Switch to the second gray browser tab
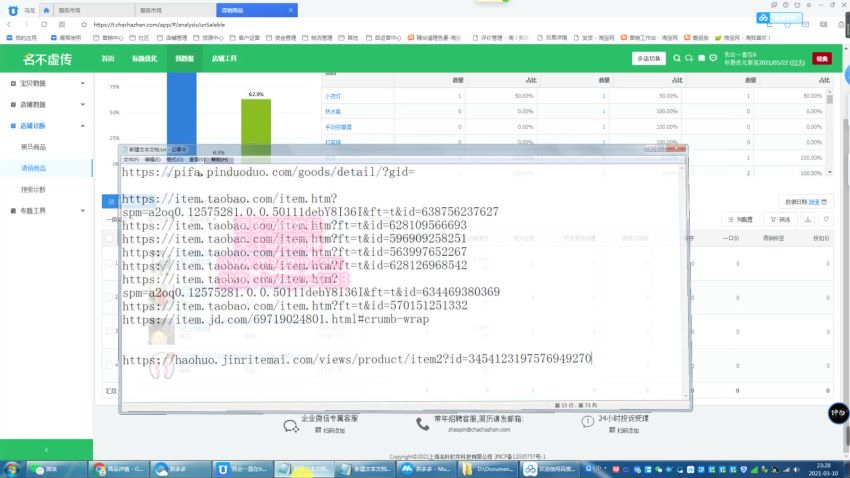The height and width of the screenshot is (478, 850). (175, 10)
